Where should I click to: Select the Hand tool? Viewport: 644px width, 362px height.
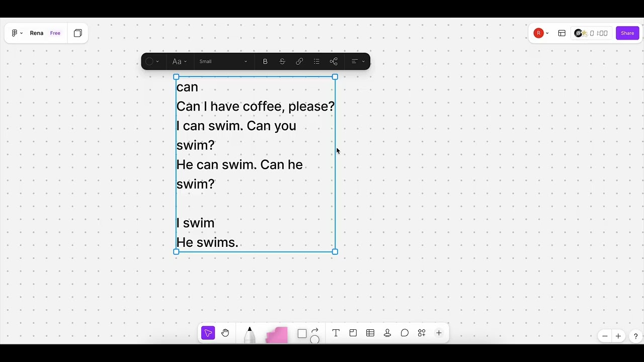(225, 333)
